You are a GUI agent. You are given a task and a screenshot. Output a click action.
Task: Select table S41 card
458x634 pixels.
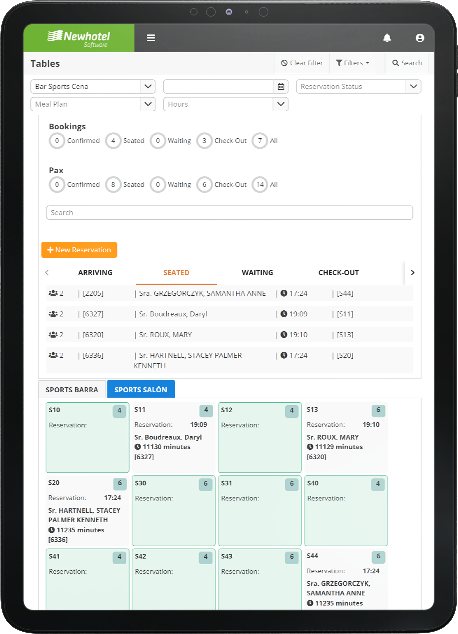88,579
